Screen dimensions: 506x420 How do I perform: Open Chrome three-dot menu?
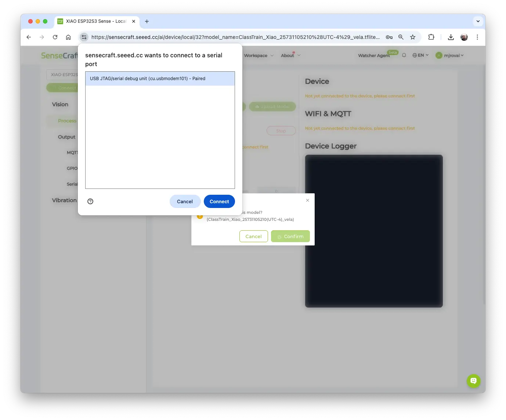coord(477,37)
